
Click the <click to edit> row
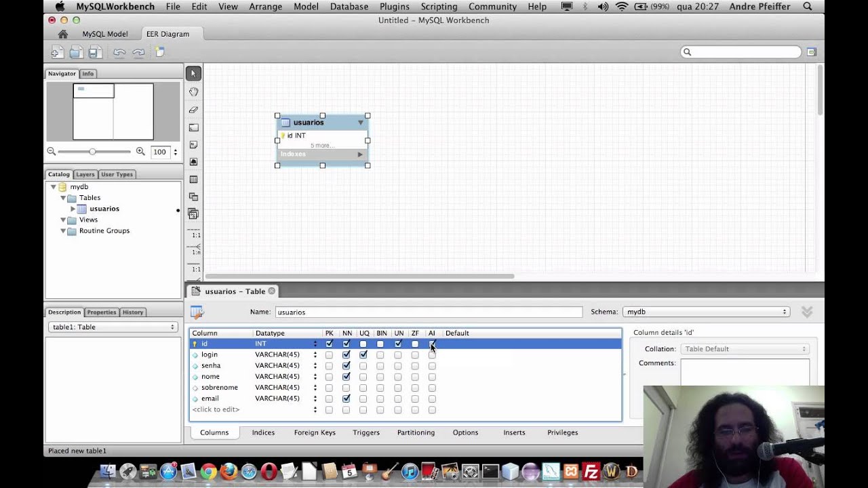(x=216, y=409)
